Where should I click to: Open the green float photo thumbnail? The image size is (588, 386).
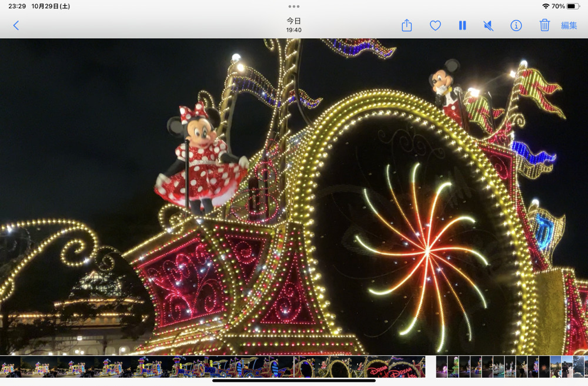(x=453, y=367)
